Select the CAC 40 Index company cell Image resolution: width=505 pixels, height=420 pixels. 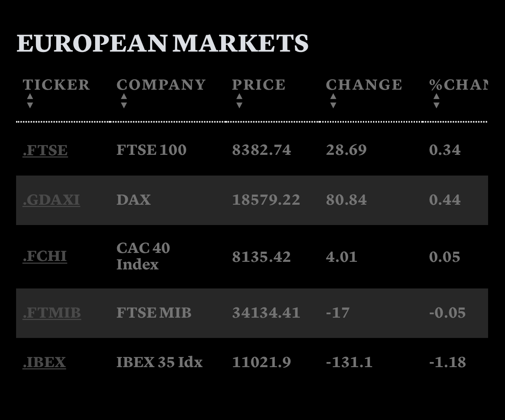[x=143, y=256]
